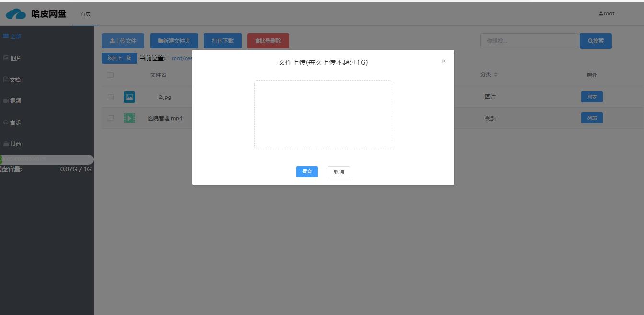
Task: Check the box next to 2.jpg
Action: pyautogui.click(x=111, y=97)
